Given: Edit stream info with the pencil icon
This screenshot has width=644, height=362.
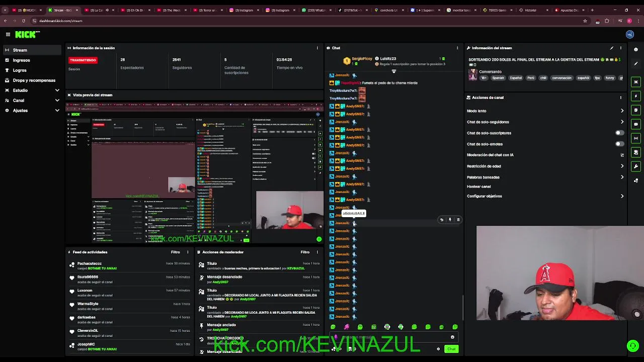Looking at the screenshot, I should (612, 48).
